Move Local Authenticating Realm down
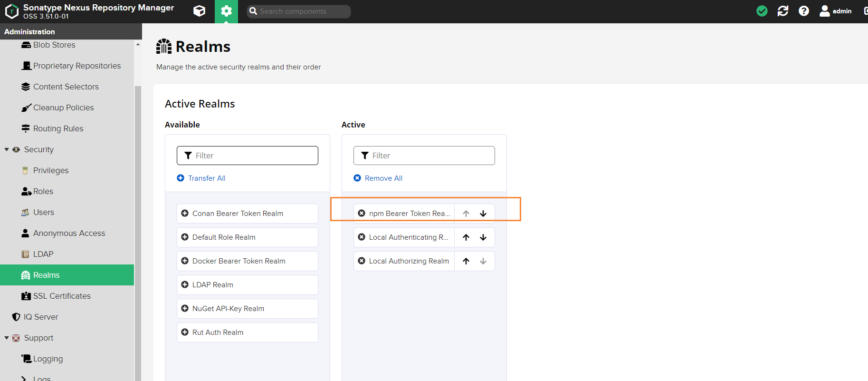Screen dimensions: 868x381 (483, 237)
